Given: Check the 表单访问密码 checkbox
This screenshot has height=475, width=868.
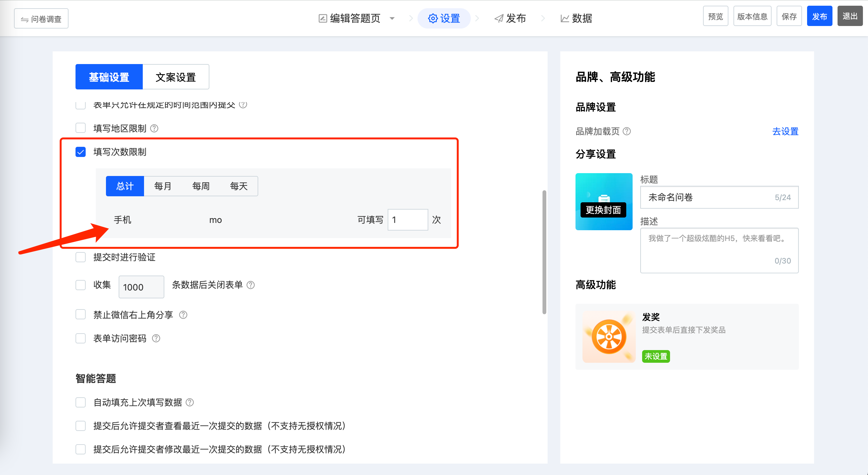Looking at the screenshot, I should tap(81, 338).
